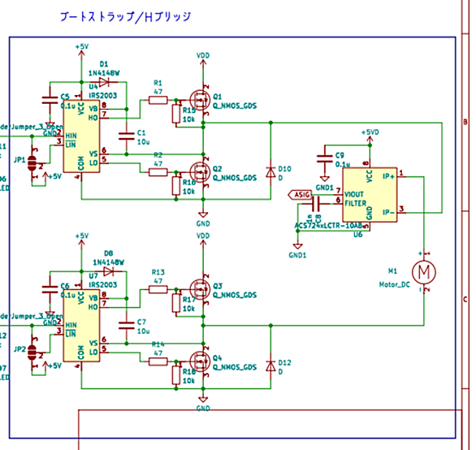Select diode D1 1N4148W symbol
Screen dimensions: 476x450
click(104, 82)
